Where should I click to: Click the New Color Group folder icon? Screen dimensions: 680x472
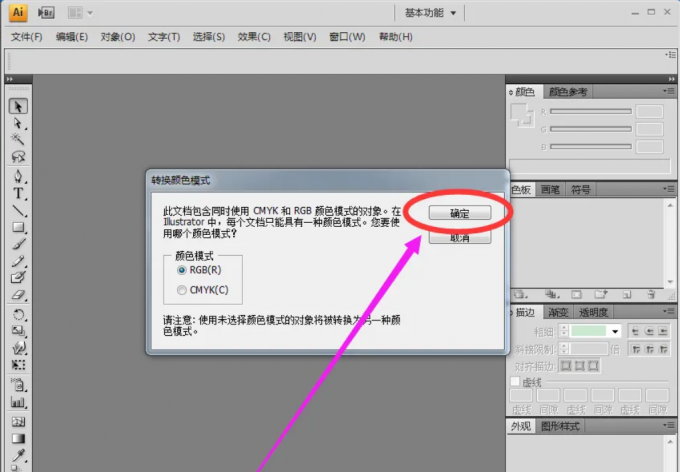(x=601, y=295)
